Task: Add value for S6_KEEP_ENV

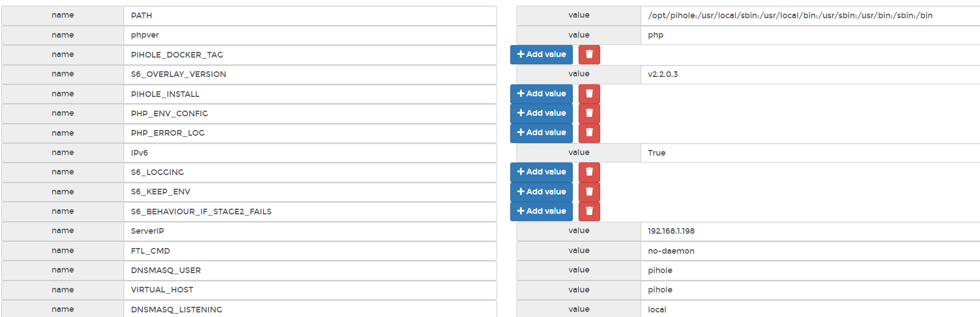Action: click(x=542, y=192)
